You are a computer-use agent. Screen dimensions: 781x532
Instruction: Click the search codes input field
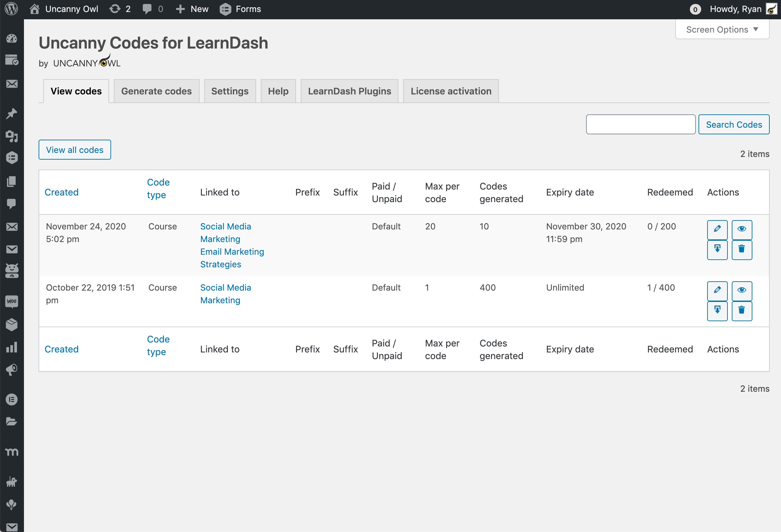pos(640,125)
